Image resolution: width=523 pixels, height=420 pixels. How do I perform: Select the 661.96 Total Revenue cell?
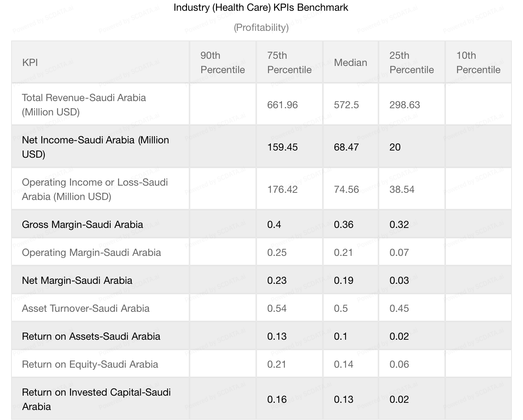click(283, 105)
